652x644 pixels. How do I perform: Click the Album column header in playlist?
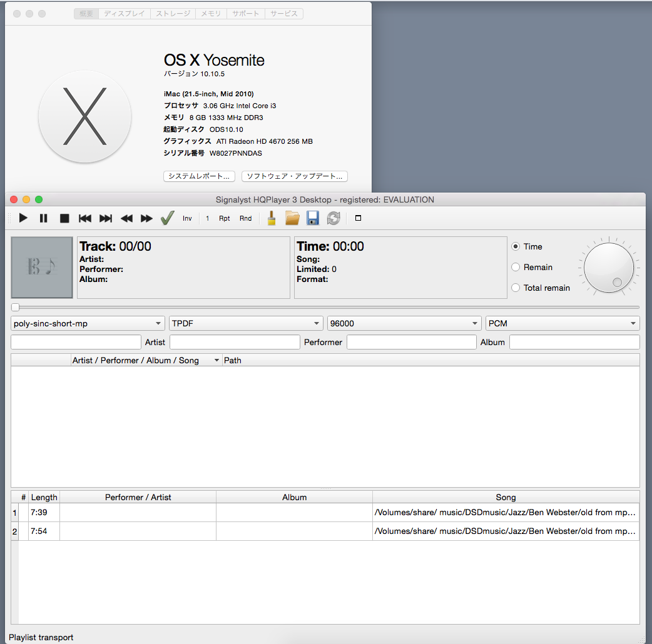point(294,497)
